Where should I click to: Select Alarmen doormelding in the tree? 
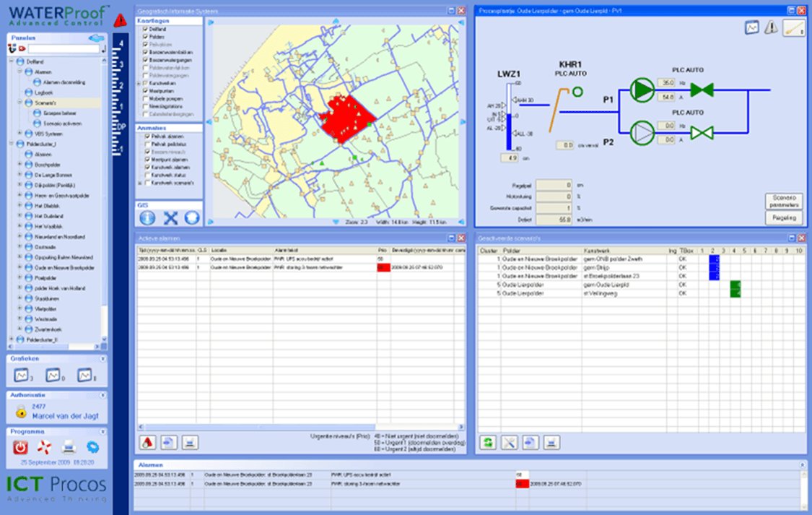[x=64, y=82]
